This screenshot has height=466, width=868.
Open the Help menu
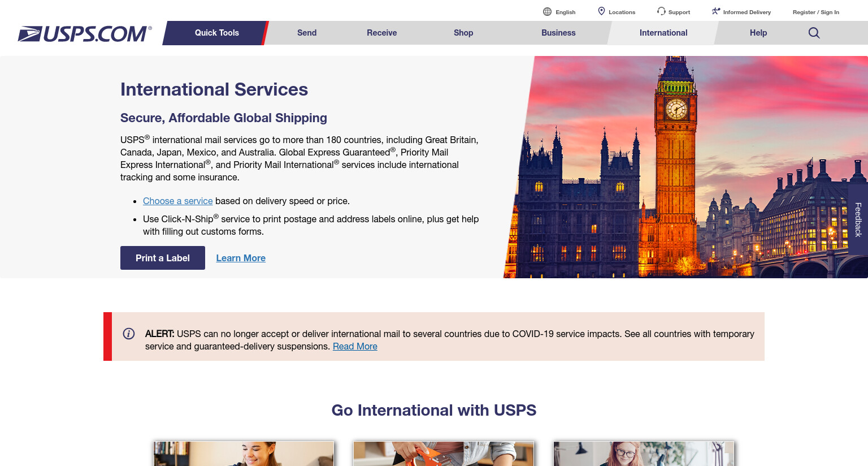click(758, 33)
